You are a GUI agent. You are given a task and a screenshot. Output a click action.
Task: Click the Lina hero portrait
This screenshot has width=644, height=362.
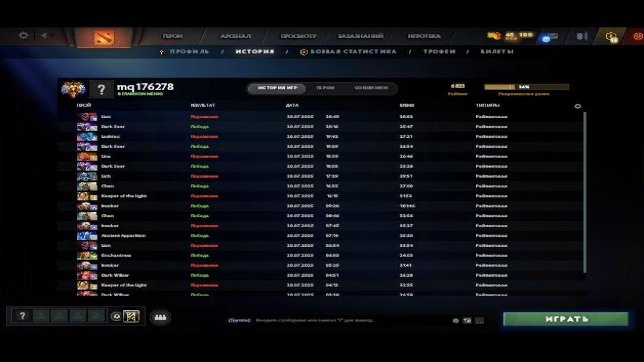click(x=87, y=156)
